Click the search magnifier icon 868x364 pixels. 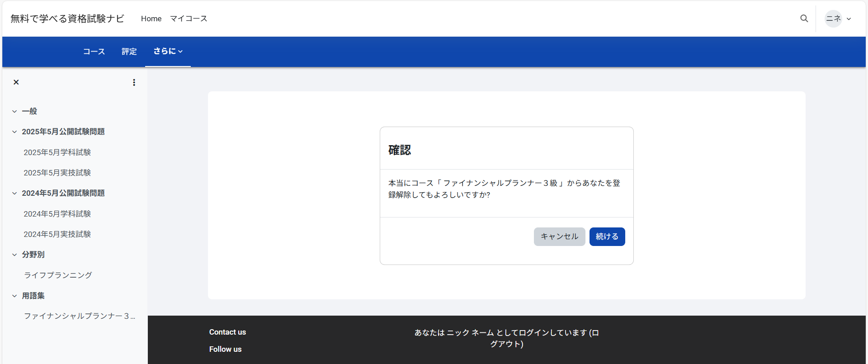click(804, 19)
